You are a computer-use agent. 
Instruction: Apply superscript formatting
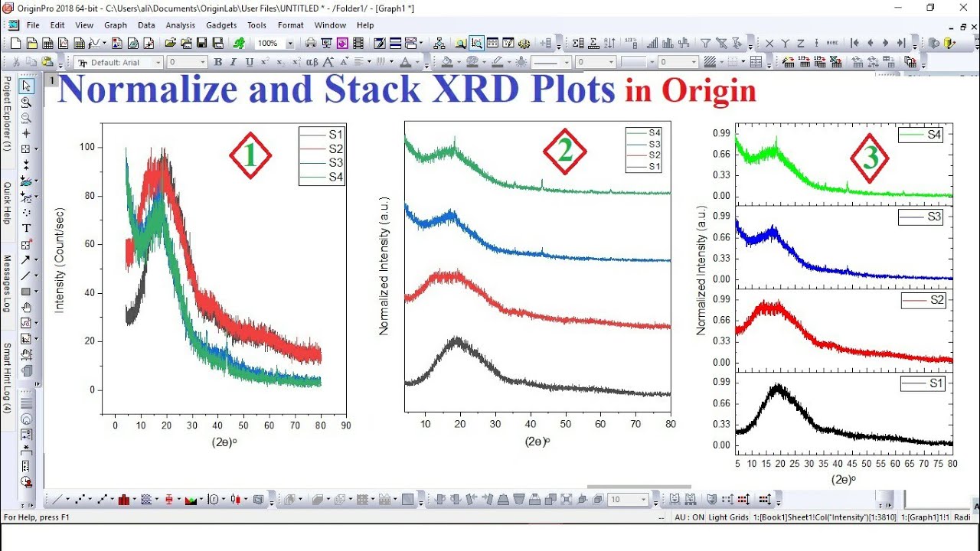point(266,62)
